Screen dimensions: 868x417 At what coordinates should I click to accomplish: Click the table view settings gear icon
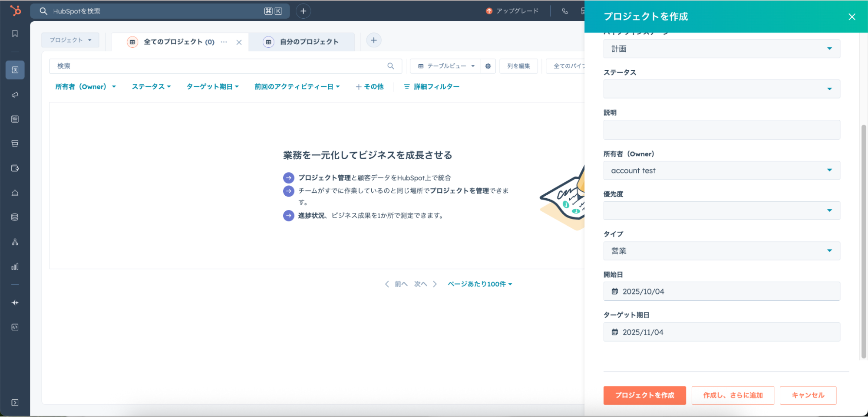coord(488,66)
